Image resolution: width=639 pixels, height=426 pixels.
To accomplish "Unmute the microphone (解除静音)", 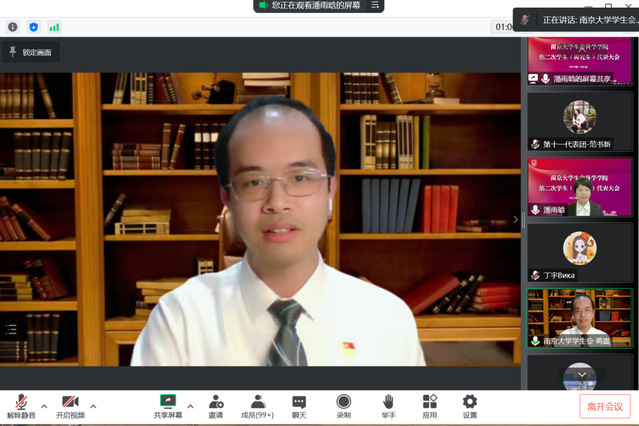I will pyautogui.click(x=20, y=405).
